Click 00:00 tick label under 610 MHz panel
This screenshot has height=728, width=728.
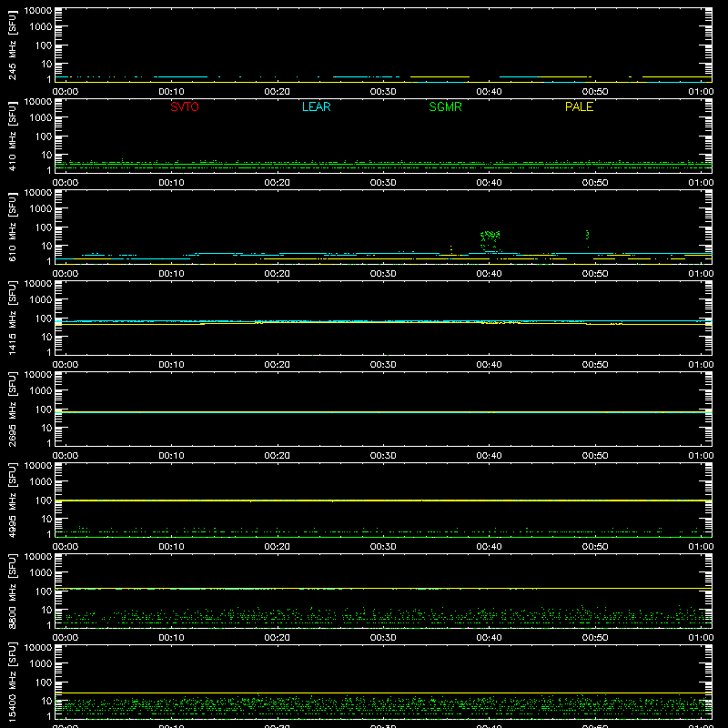point(66,274)
